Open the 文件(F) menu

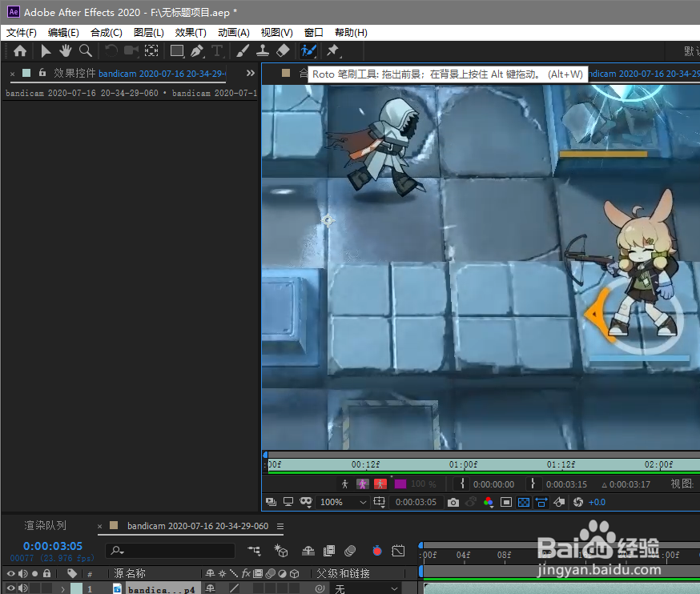(x=22, y=33)
